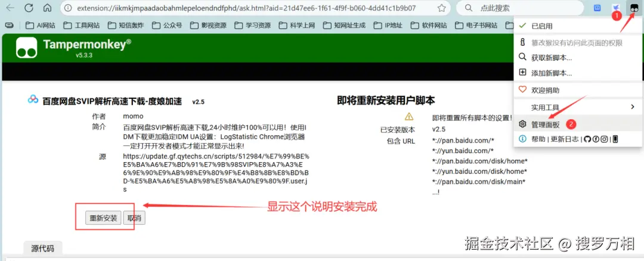Click the *://yun.baidu.com/* URL entry
The image size is (644, 261).
click(x=463, y=151)
